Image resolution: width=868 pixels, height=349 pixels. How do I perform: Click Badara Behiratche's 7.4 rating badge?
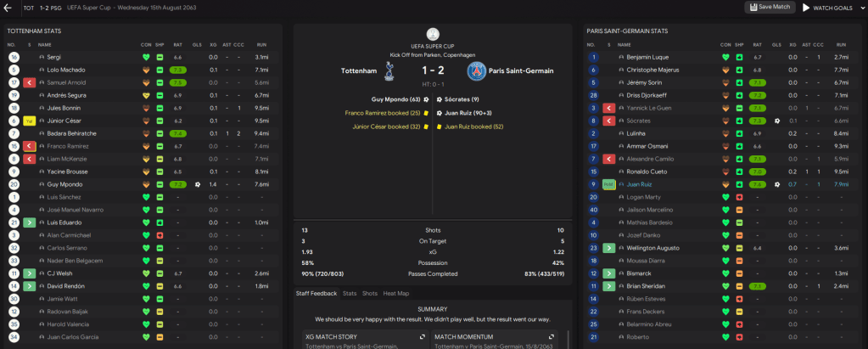[178, 133]
